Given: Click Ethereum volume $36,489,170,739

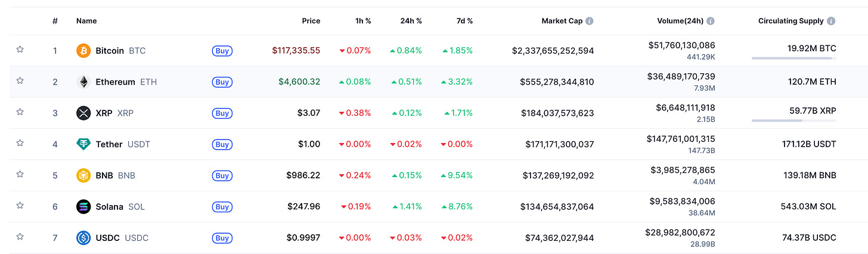Looking at the screenshot, I should click(681, 76).
